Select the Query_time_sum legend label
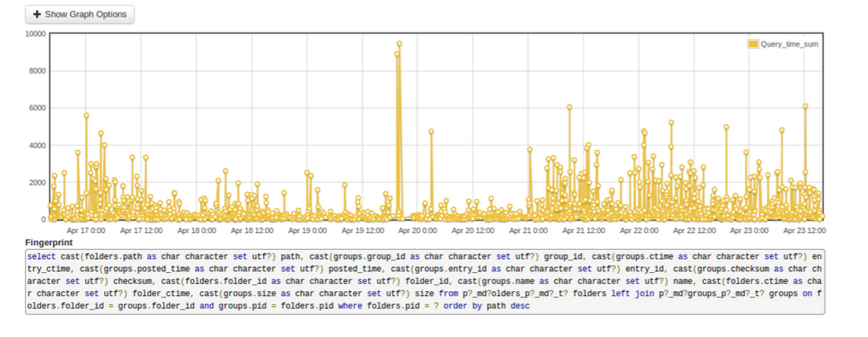868x337 pixels. click(789, 44)
